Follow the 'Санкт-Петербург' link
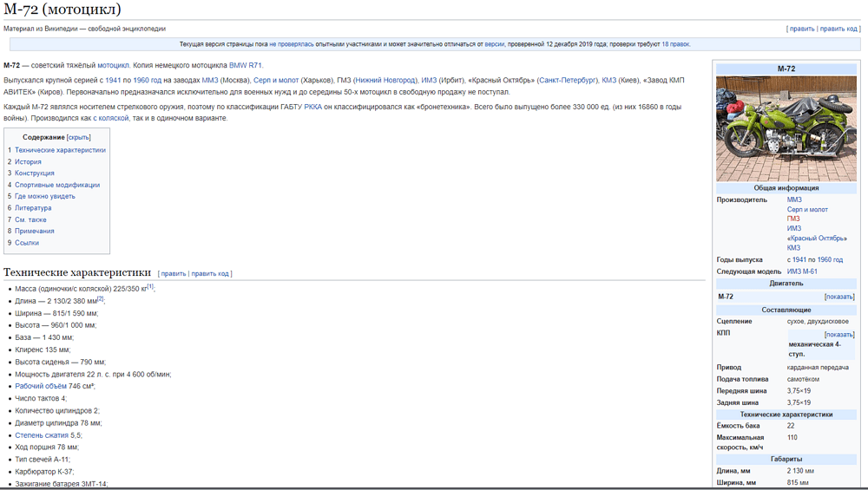The height and width of the screenshot is (490, 868). (568, 80)
